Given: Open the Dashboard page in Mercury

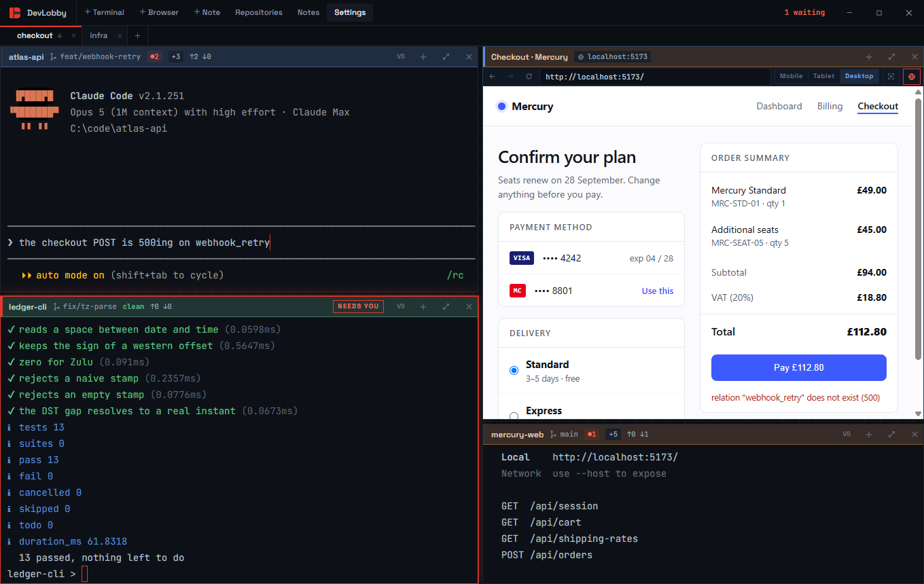Looking at the screenshot, I should (x=779, y=106).
